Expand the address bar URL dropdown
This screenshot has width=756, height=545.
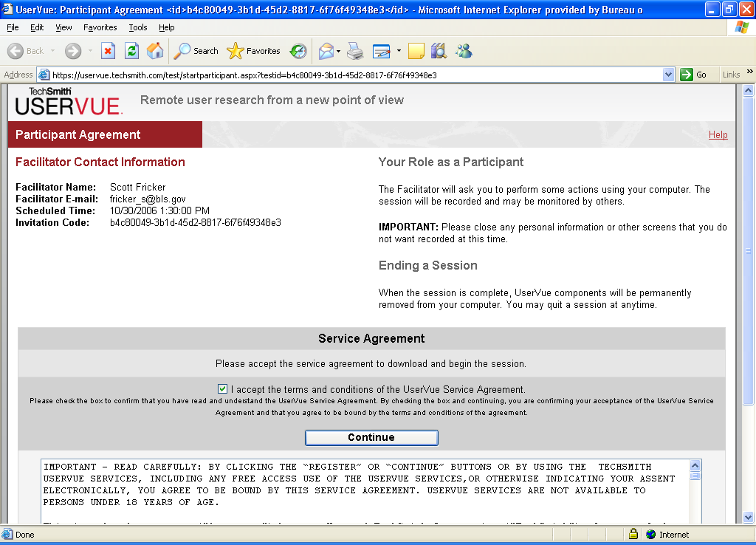tap(668, 75)
